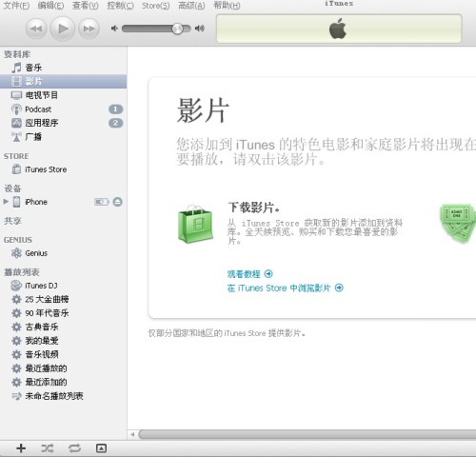Open the Store(S) menu
476x457 pixels.
pos(155,6)
